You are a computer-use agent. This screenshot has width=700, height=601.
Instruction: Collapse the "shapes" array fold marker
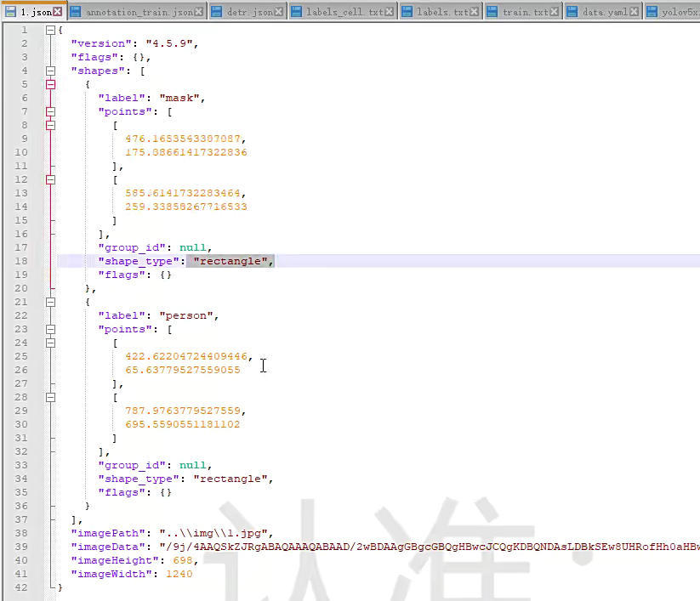coord(50,71)
